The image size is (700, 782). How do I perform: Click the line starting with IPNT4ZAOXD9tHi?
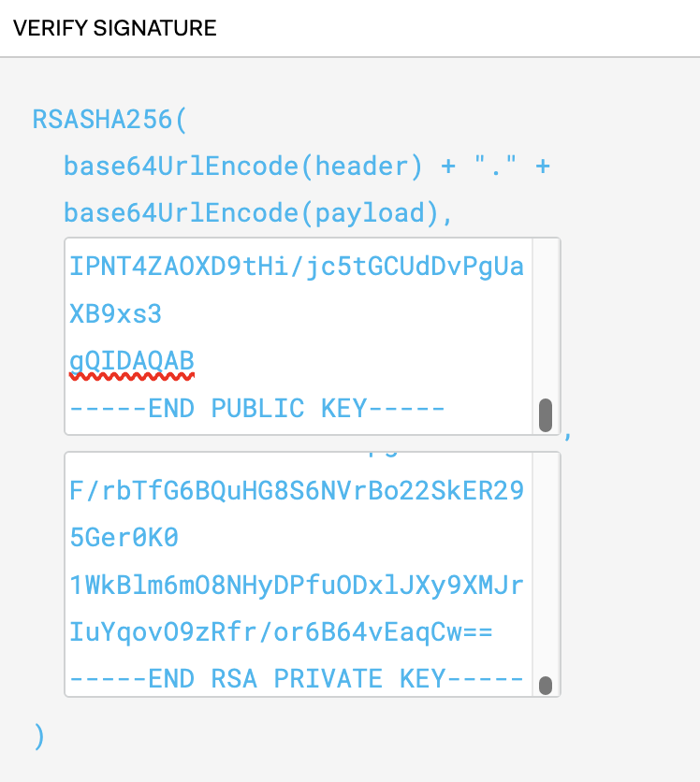[x=297, y=268]
